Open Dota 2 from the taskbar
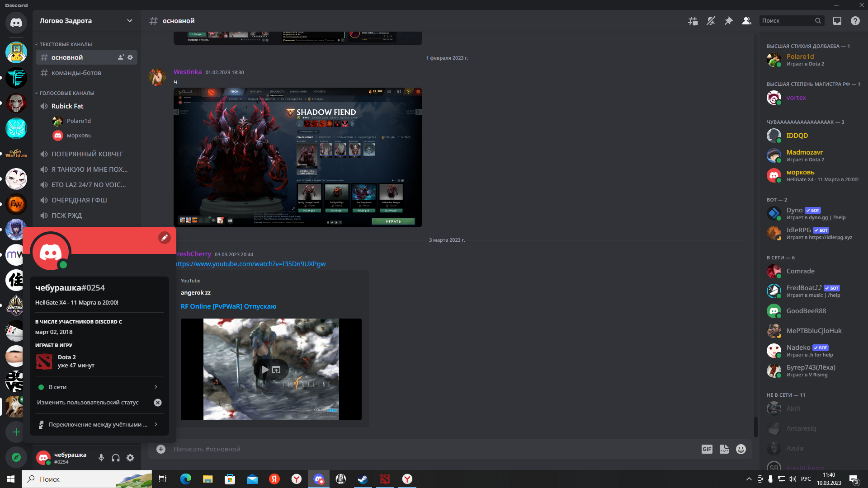The height and width of the screenshot is (488, 868). pos(385,479)
